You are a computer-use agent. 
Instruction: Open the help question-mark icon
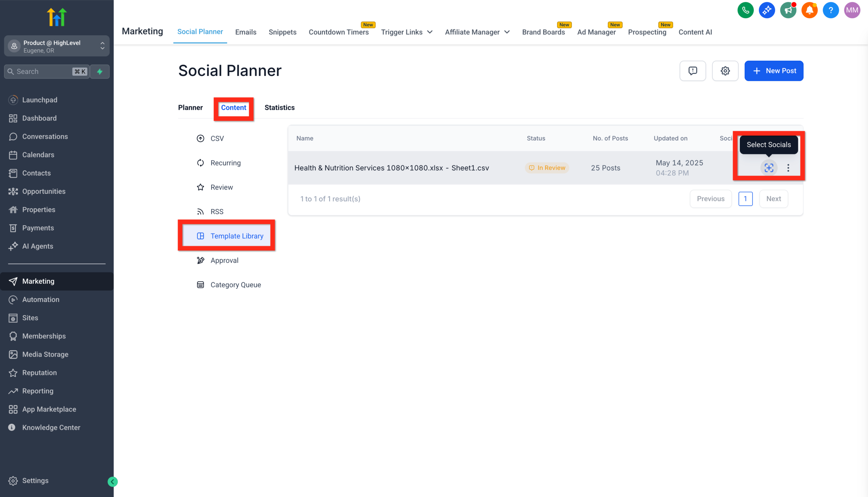(x=831, y=10)
